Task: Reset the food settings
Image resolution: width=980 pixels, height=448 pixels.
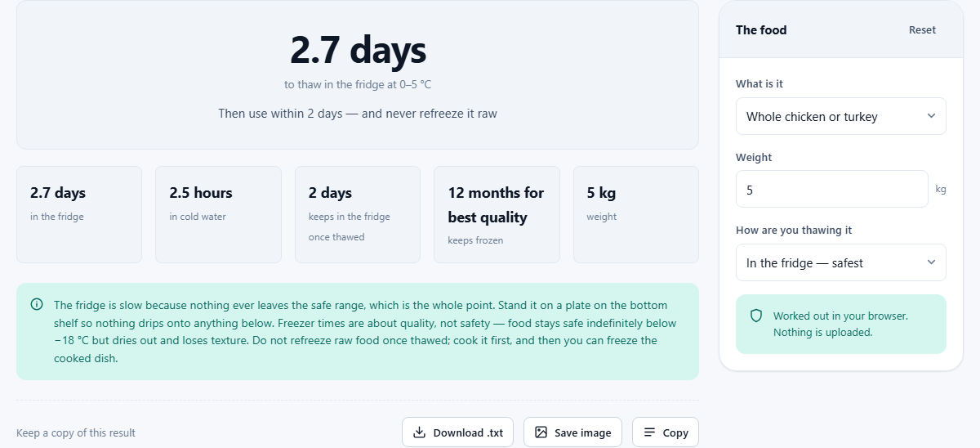Action: [922, 30]
